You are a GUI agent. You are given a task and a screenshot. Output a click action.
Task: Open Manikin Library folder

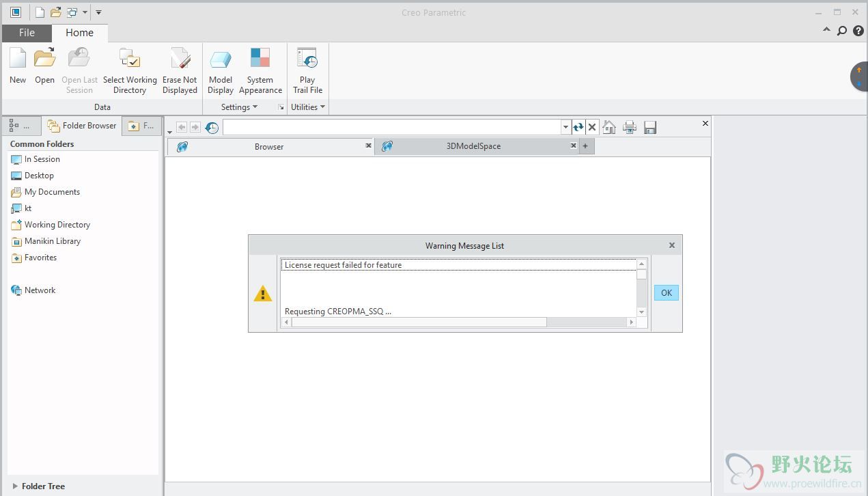46,241
